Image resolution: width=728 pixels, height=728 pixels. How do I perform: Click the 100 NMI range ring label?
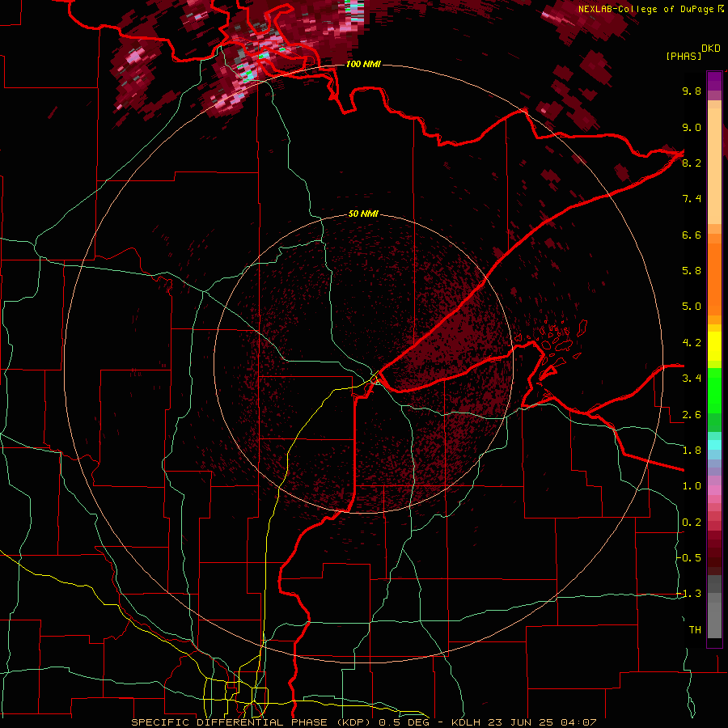pos(363,64)
